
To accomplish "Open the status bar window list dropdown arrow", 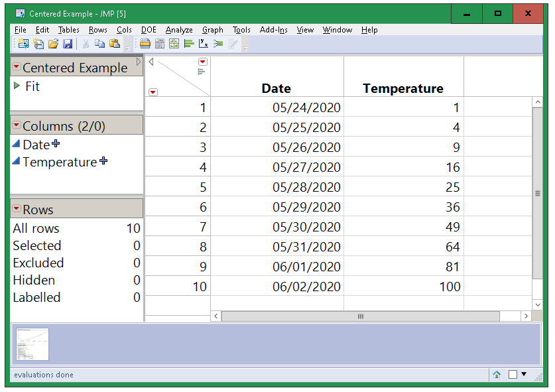I will point(524,374).
